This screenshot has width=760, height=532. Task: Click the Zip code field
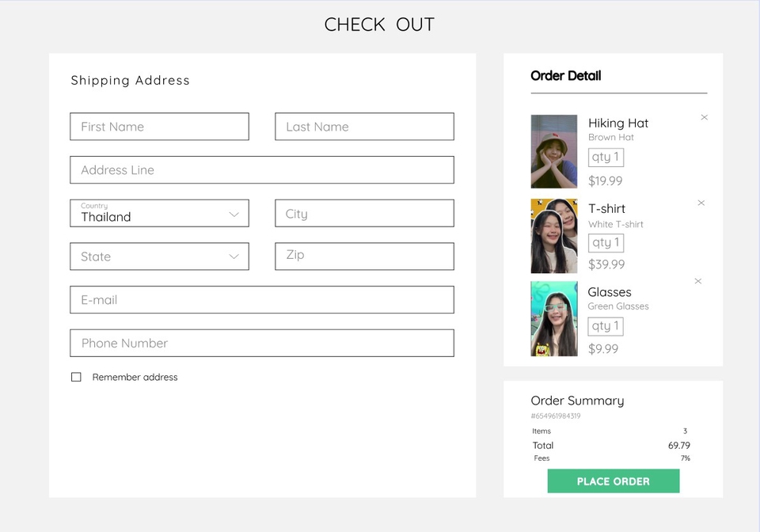pyautogui.click(x=364, y=256)
